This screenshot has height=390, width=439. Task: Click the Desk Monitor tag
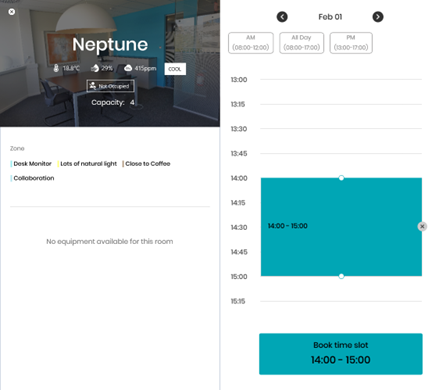[x=31, y=164]
